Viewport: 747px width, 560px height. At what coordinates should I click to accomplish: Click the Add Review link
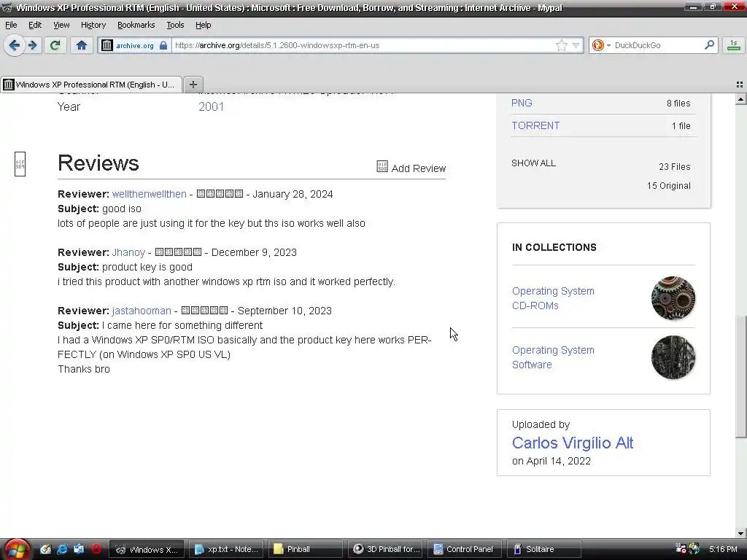tap(418, 168)
